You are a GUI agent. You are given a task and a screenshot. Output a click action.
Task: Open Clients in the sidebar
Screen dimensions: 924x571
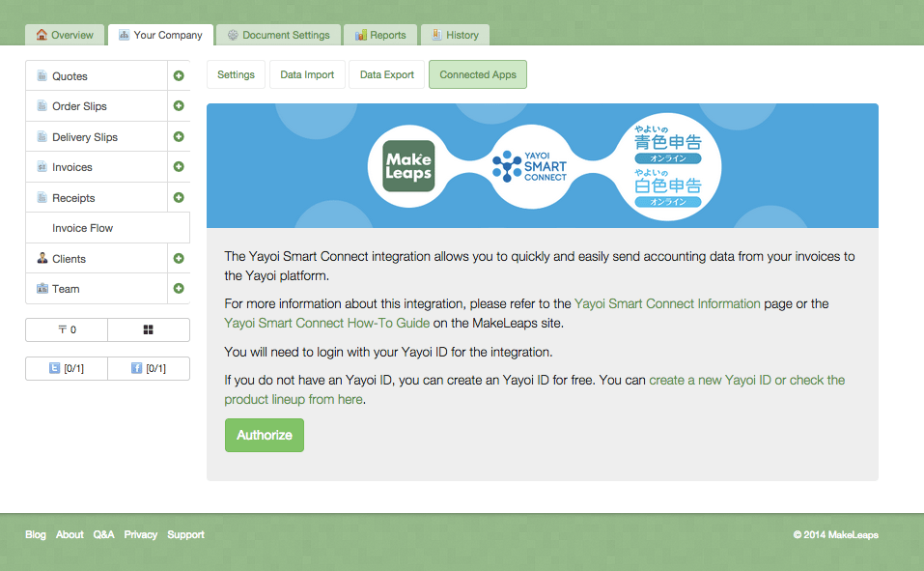pyautogui.click(x=97, y=258)
